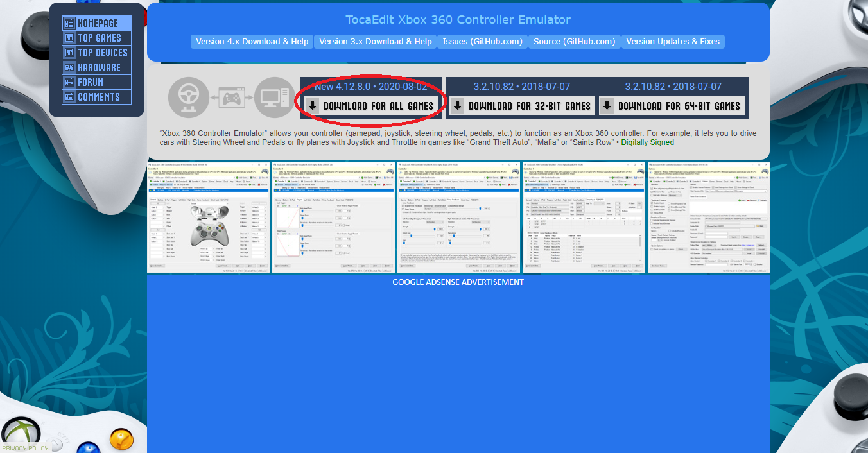Click the Forum icon in sidebar
Viewport: 868px width, 453px height.
pyautogui.click(x=69, y=82)
